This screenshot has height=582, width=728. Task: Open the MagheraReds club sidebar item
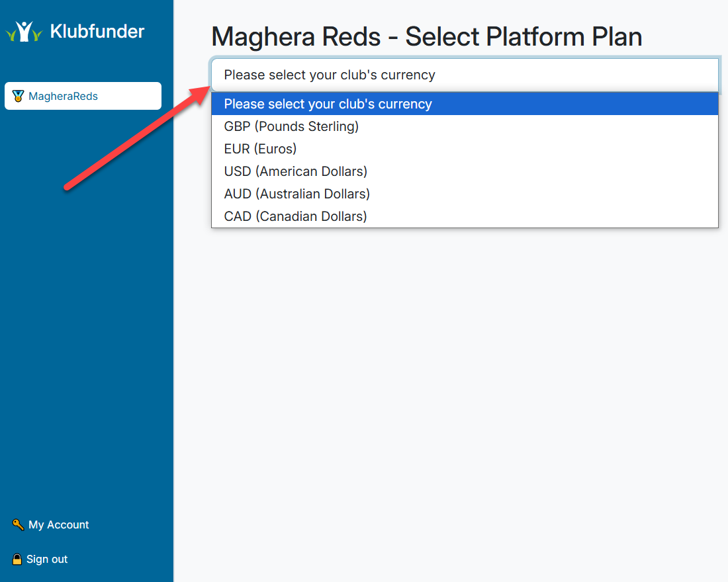click(83, 96)
